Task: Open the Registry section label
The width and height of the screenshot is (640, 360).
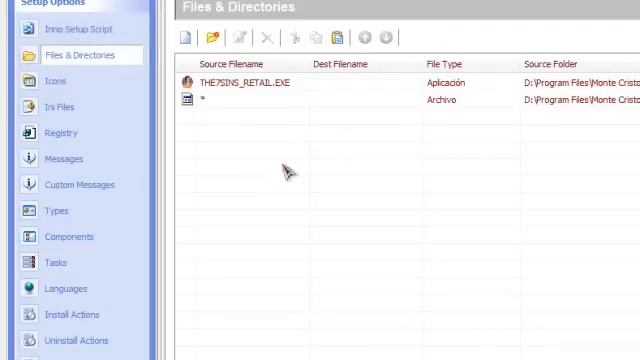Action: tap(61, 133)
